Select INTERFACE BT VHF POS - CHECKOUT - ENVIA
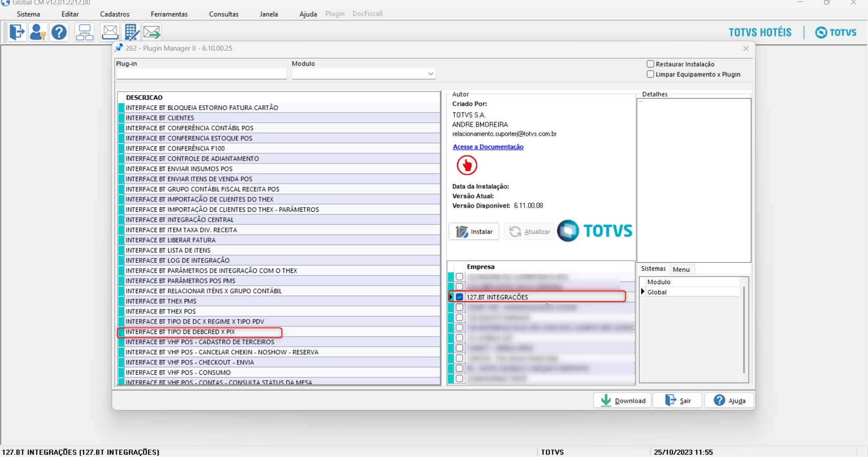 pos(279,362)
